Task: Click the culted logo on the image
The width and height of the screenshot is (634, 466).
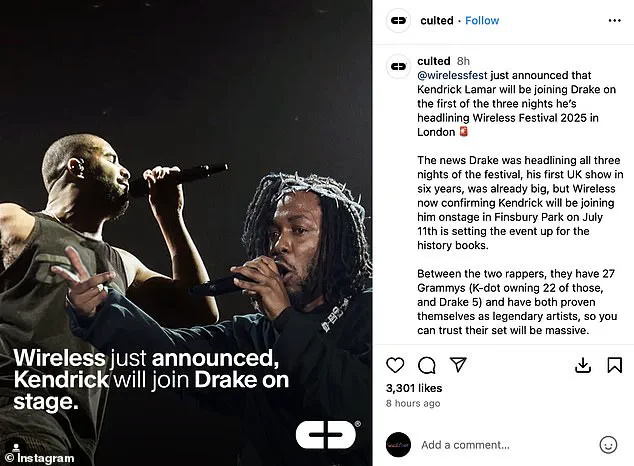Action: click(327, 434)
